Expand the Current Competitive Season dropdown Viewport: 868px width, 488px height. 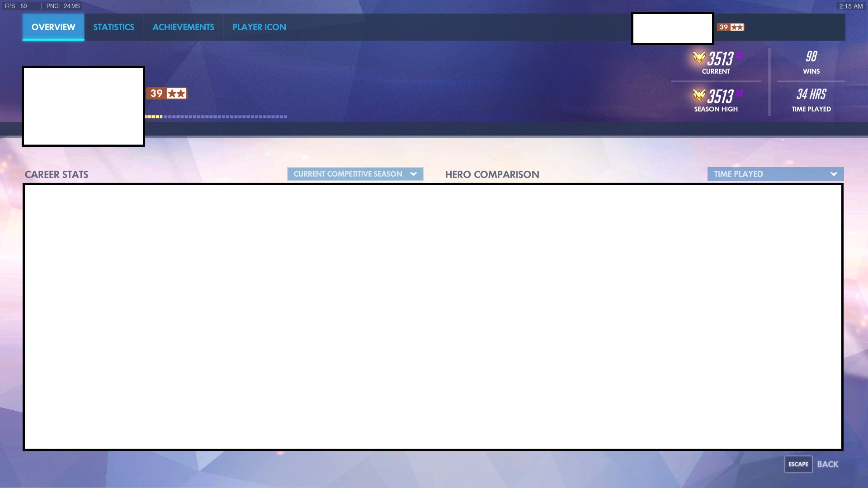[355, 174]
